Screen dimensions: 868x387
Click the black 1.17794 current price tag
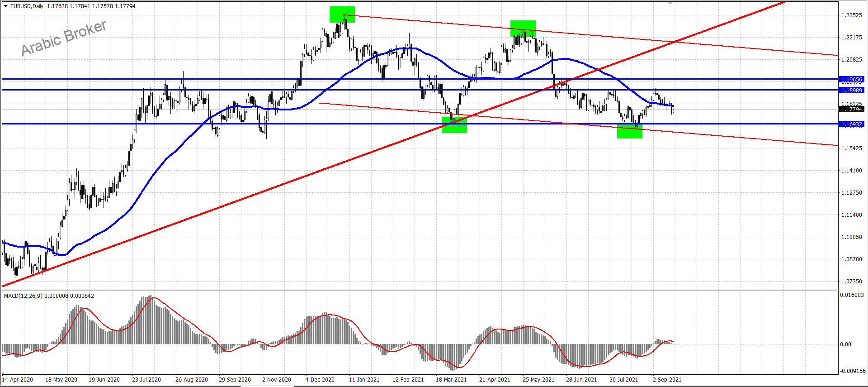pyautogui.click(x=851, y=109)
